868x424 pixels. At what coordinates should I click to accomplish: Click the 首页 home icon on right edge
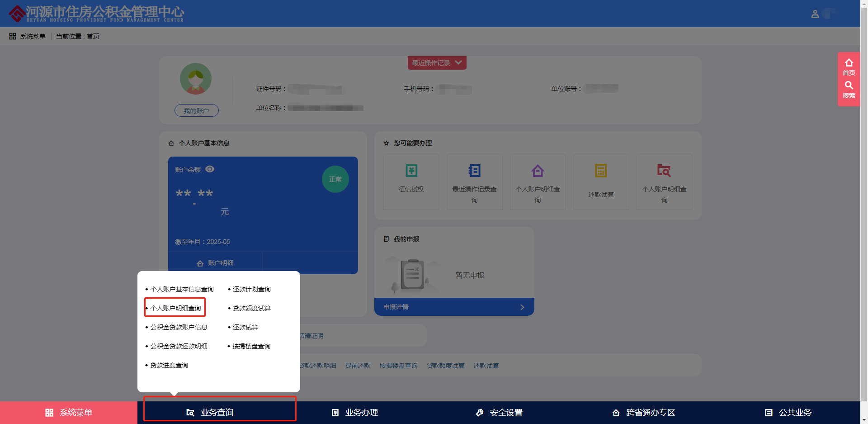pyautogui.click(x=849, y=62)
